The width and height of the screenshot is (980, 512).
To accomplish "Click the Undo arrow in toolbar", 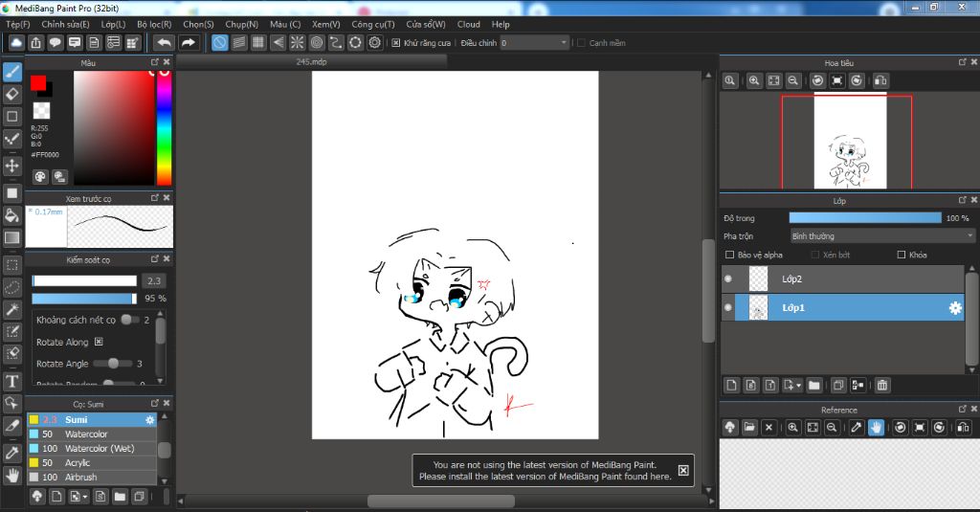I will tap(165, 42).
